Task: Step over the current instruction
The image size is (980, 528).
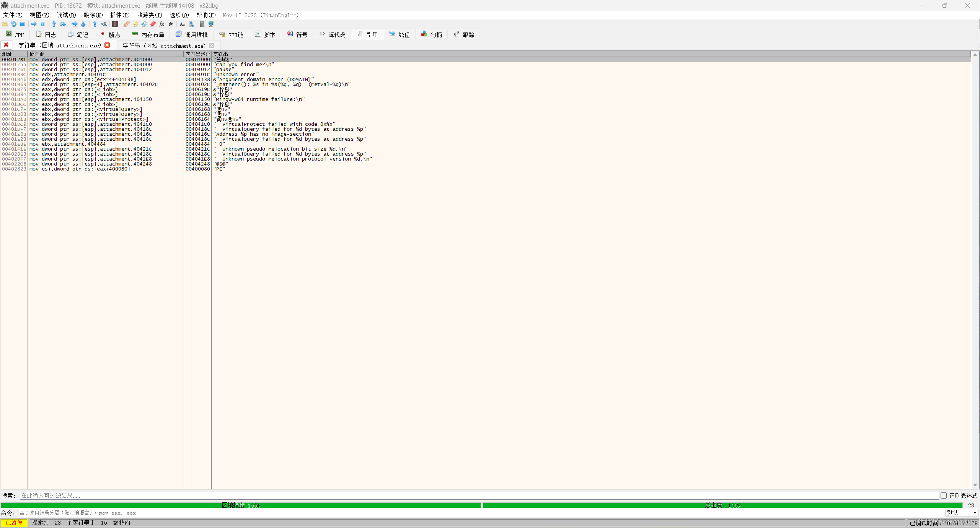Action: (x=63, y=24)
